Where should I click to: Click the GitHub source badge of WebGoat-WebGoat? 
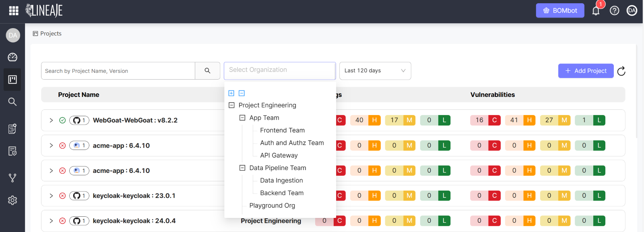[79, 120]
